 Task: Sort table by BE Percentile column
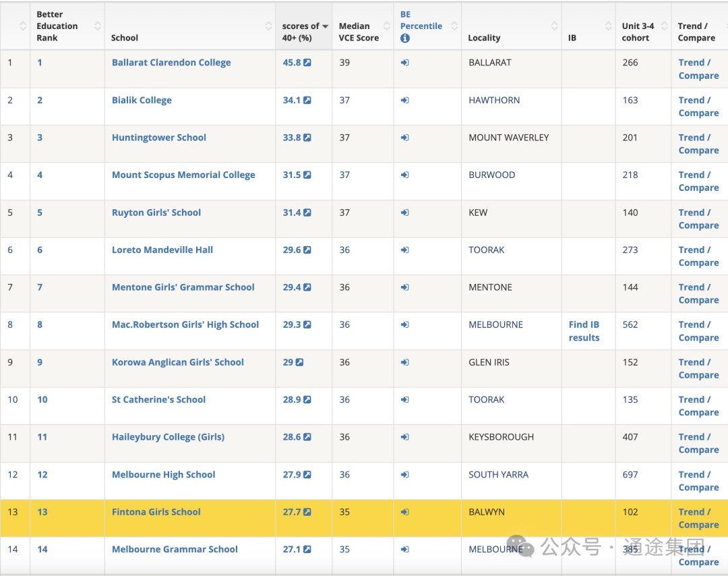click(x=454, y=26)
